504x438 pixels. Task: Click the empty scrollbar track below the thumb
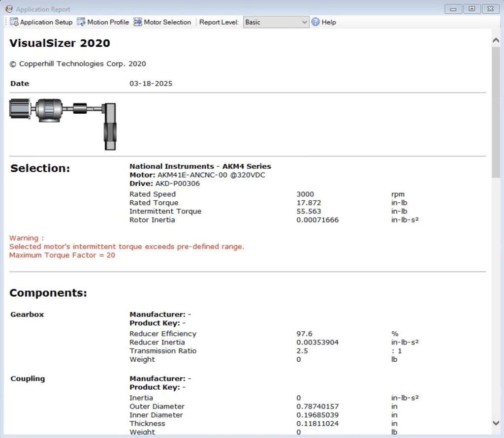[x=496, y=295]
